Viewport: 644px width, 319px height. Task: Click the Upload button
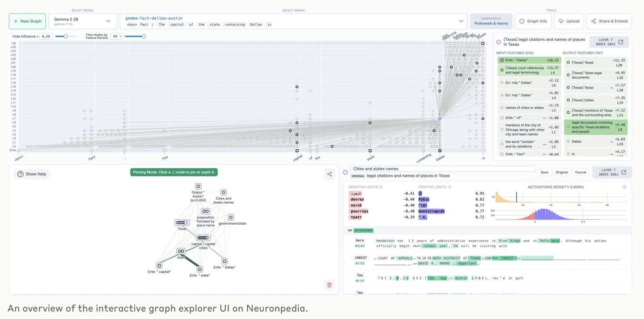pos(569,21)
